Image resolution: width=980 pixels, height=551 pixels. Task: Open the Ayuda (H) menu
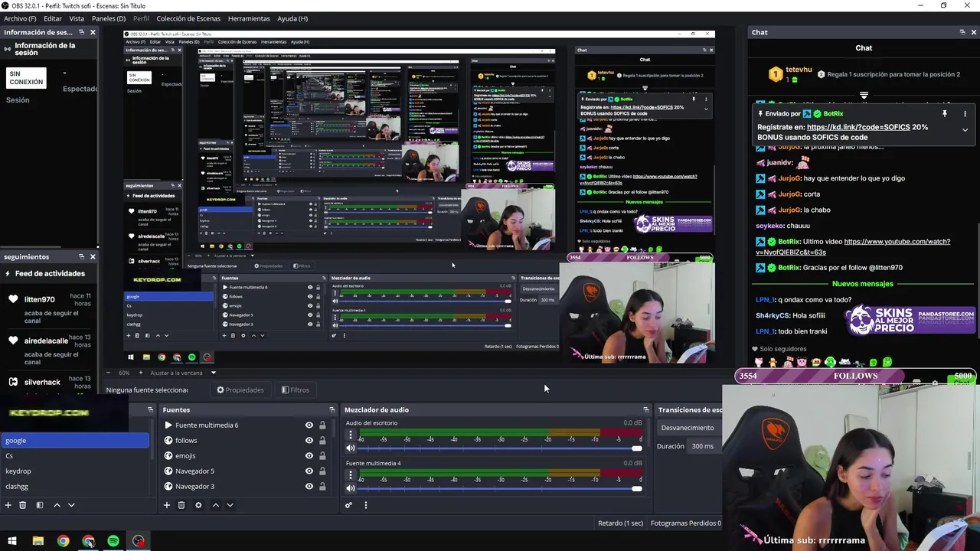tap(292, 18)
